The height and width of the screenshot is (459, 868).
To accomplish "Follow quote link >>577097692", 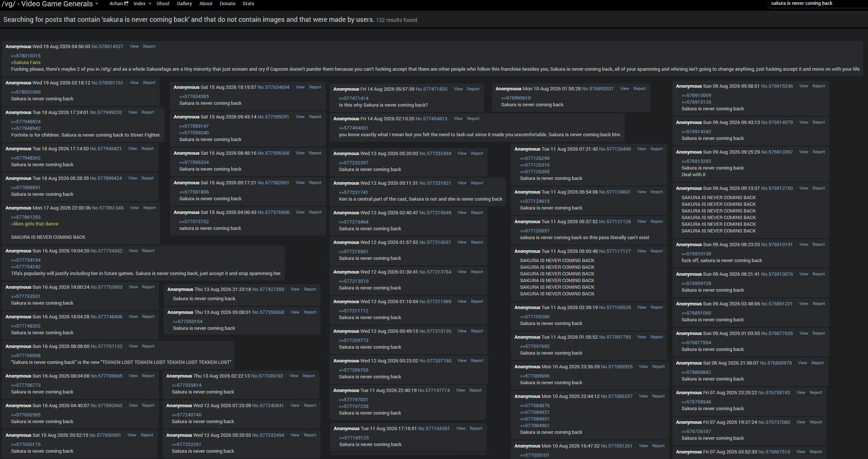I will (x=535, y=346).
